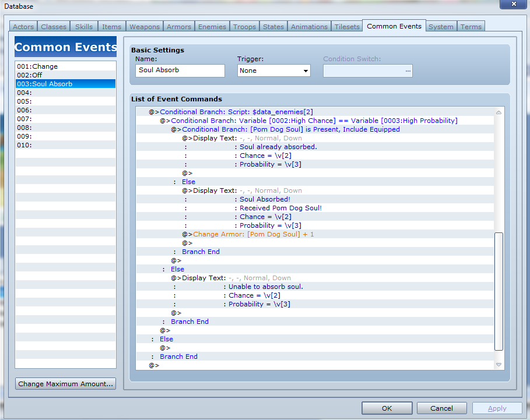This screenshot has height=420, width=530.
Task: Open the Trigger dropdown
Action: coord(273,70)
